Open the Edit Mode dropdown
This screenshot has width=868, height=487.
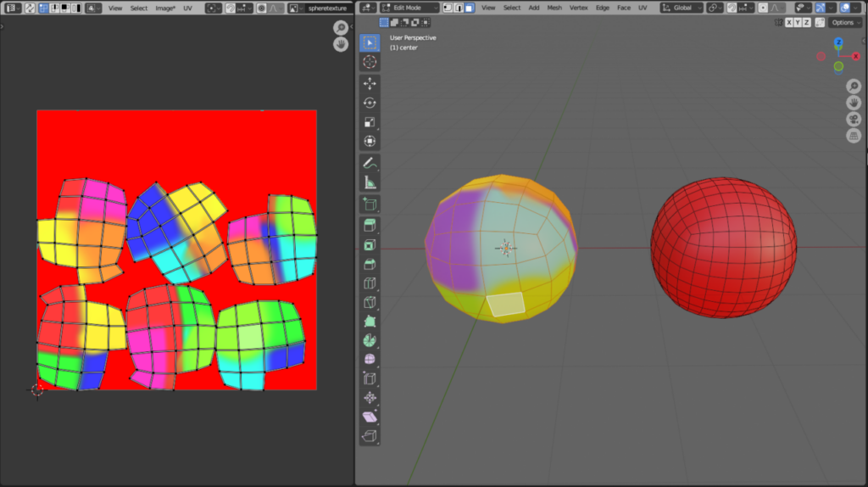point(409,8)
